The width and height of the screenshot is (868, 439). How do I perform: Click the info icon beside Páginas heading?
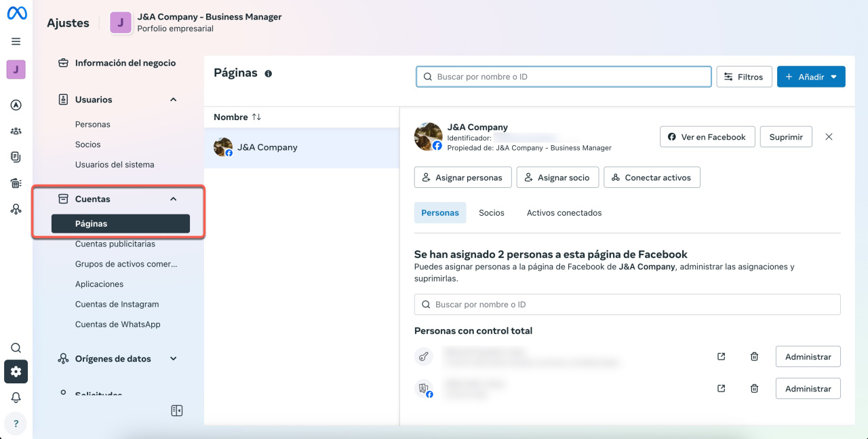269,73
